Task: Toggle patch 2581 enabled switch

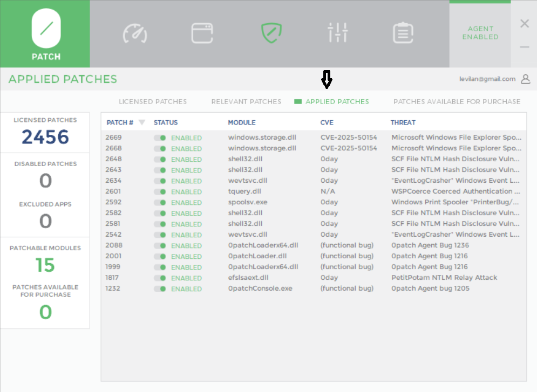Action: pyautogui.click(x=160, y=224)
